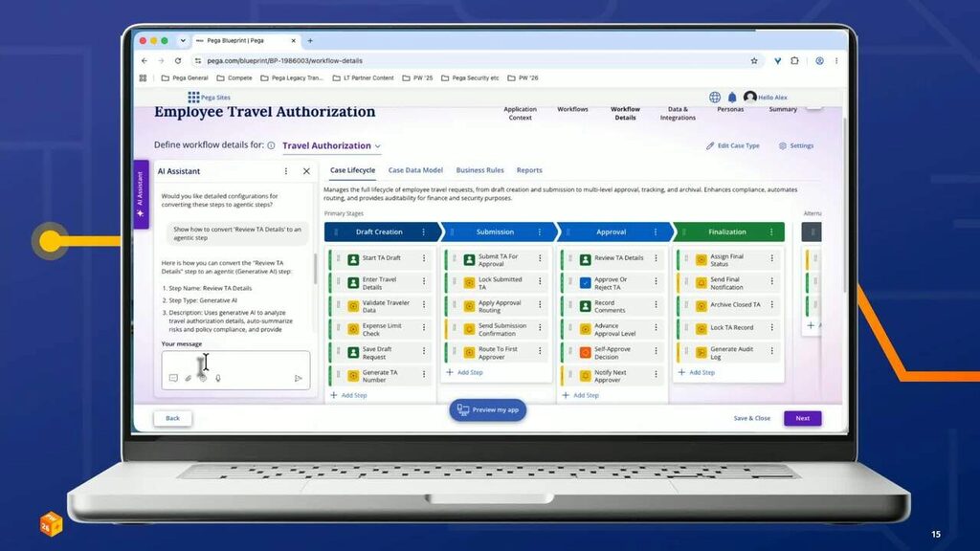The width and height of the screenshot is (980, 551).
Task: Expand the browser tab search chevron
Action: [183, 40]
